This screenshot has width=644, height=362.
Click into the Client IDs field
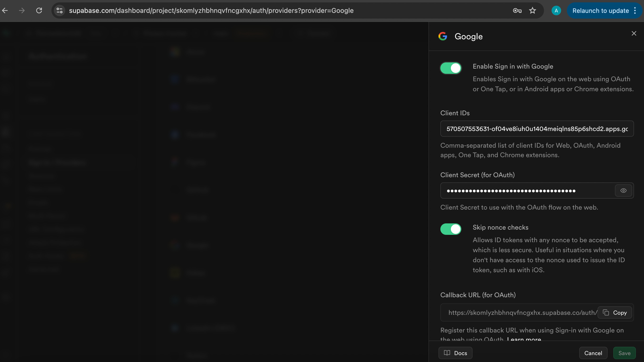[537, 129]
